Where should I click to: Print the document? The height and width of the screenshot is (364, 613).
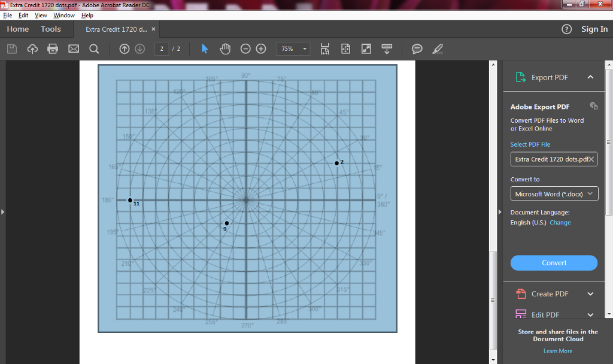coord(53,49)
